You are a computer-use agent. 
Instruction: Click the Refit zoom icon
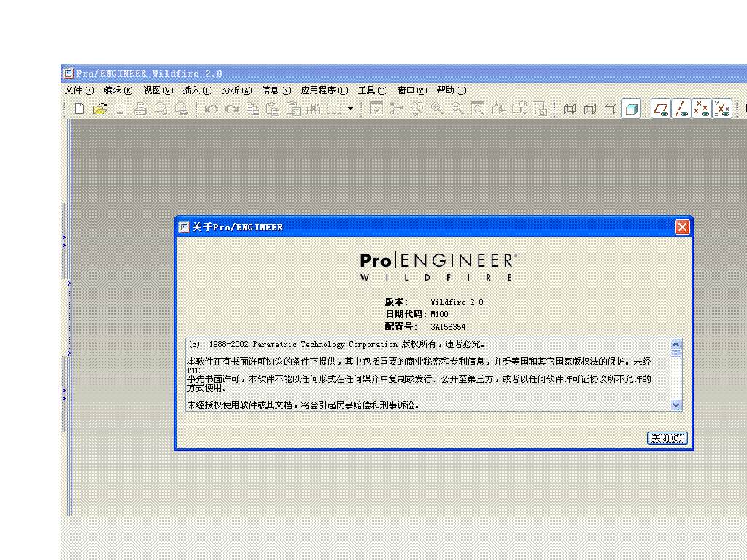coord(478,109)
